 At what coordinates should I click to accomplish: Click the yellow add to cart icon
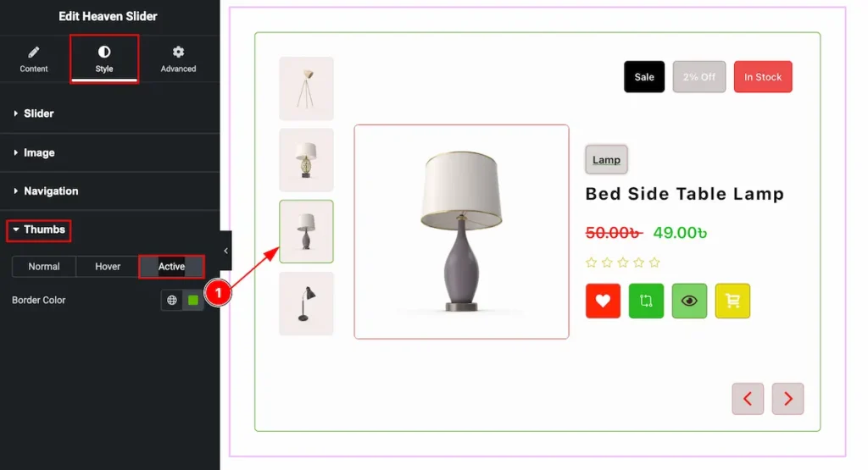point(732,301)
